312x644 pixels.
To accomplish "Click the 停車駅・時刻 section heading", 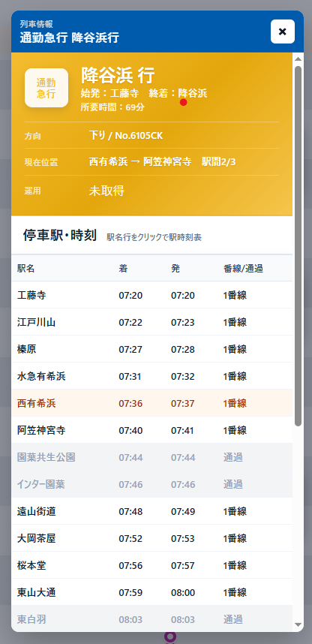I will 60,236.
